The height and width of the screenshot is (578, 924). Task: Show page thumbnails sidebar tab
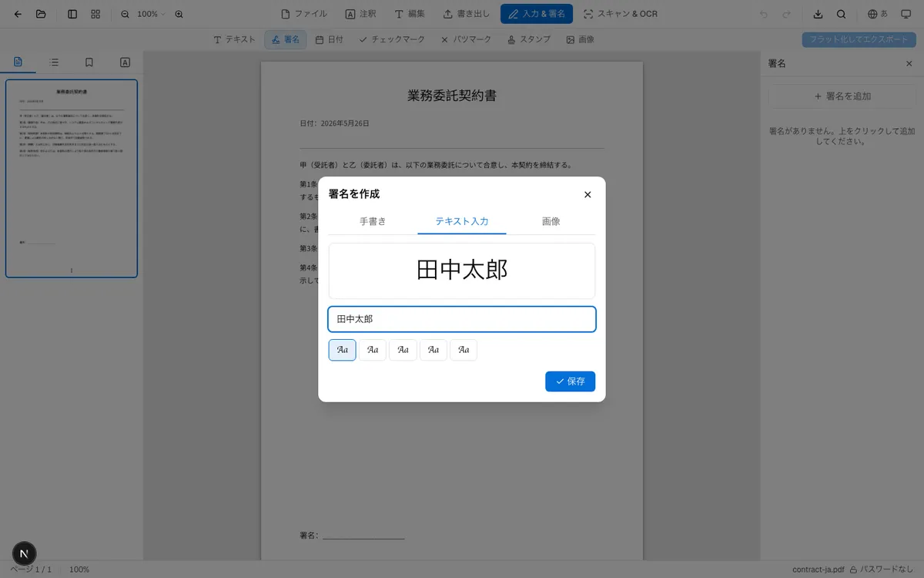tap(18, 62)
